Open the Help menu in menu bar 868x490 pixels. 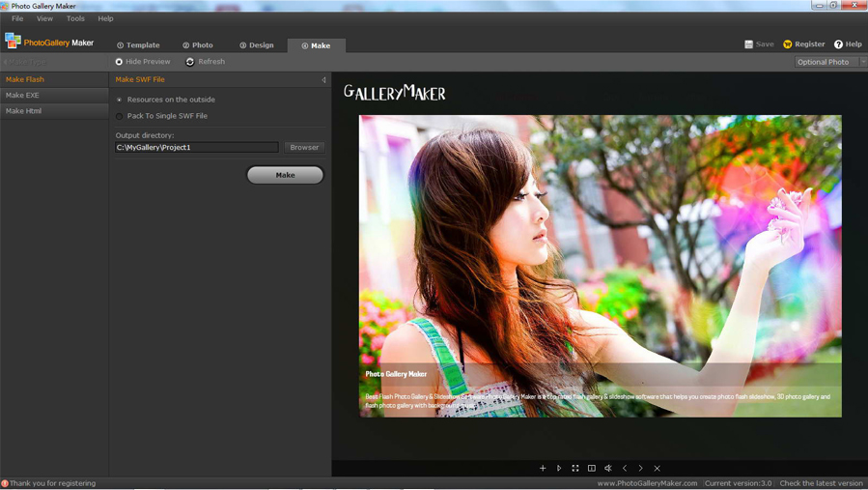105,18
